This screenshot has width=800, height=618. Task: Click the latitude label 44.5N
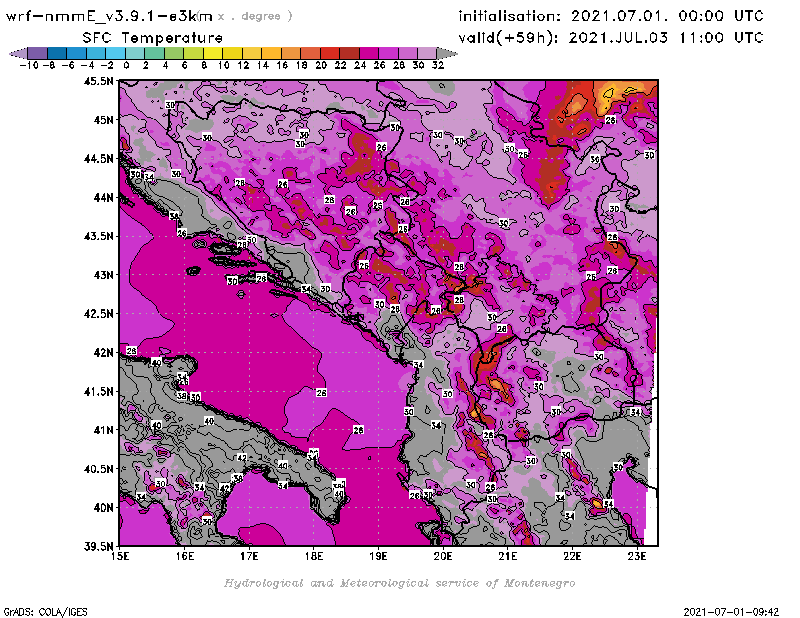point(98,159)
